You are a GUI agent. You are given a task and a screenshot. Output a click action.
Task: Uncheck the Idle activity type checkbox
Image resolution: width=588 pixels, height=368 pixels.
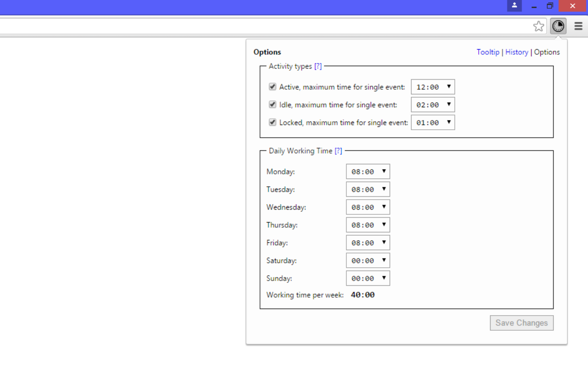click(272, 104)
